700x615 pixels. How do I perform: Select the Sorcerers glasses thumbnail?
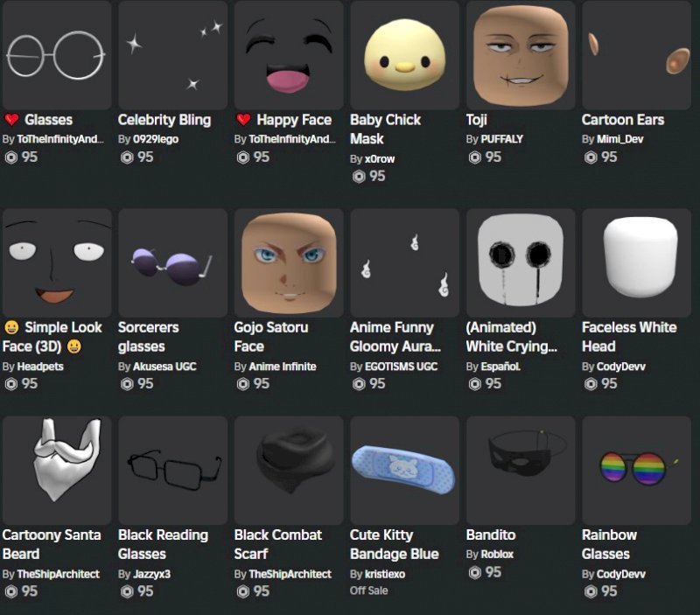coord(172,262)
